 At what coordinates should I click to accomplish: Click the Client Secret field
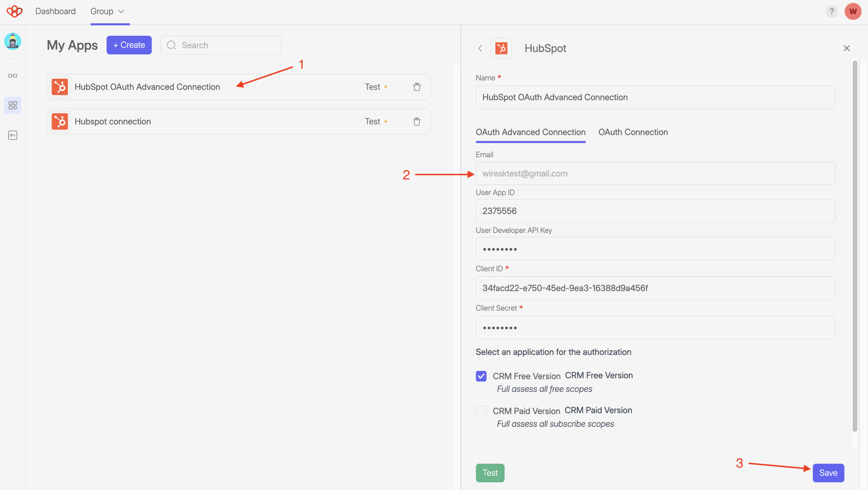click(x=655, y=327)
